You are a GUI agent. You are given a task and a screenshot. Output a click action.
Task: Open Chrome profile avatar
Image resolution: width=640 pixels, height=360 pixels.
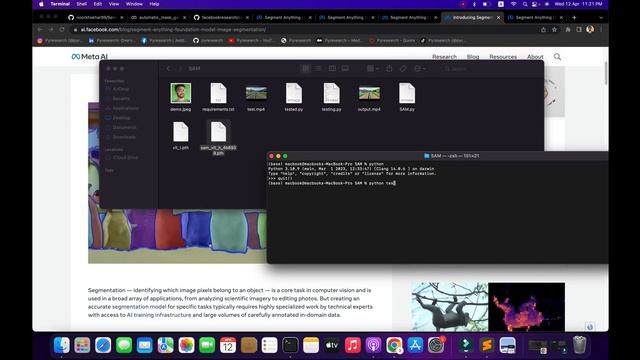coord(590,29)
